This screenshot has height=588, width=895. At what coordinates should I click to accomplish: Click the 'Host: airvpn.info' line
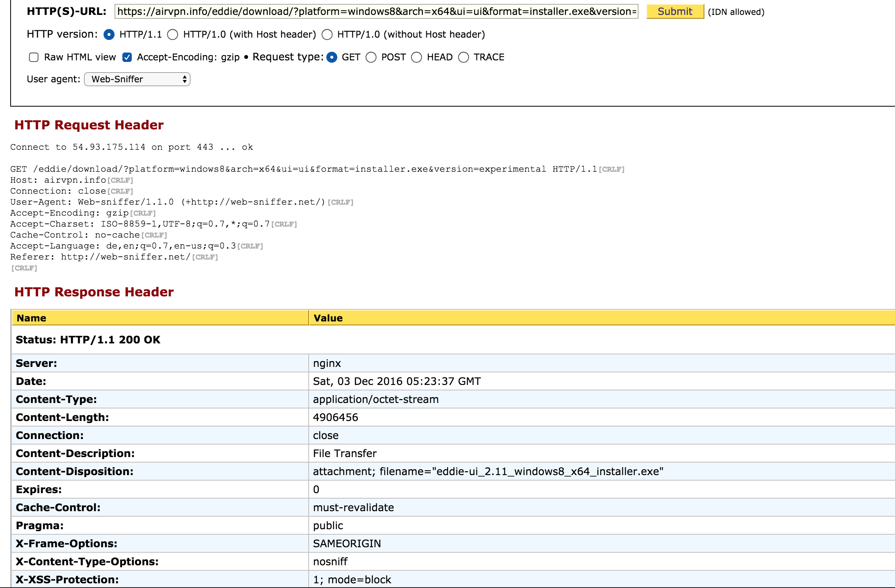[72, 180]
